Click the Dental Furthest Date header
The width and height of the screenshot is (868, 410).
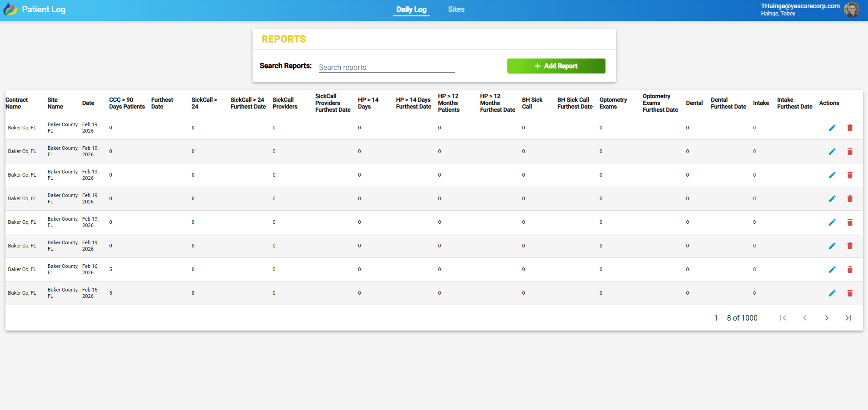729,103
